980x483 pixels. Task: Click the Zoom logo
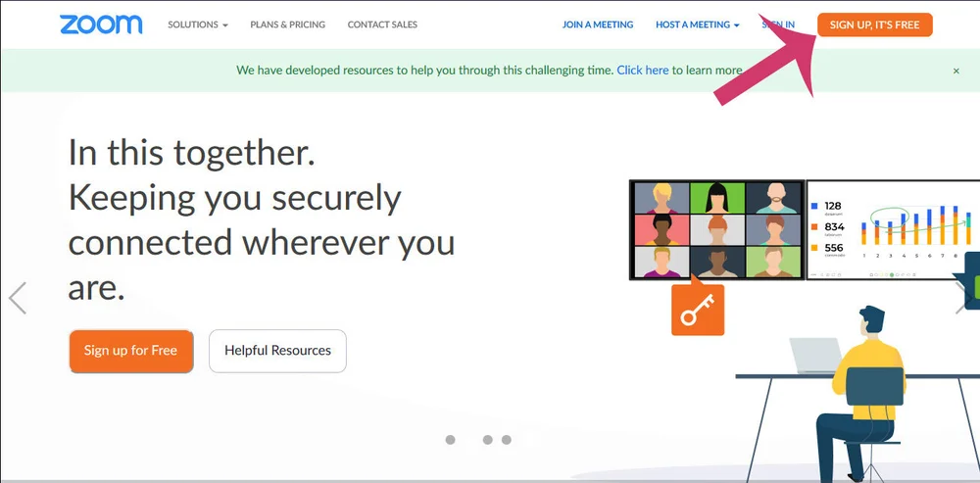tap(101, 24)
